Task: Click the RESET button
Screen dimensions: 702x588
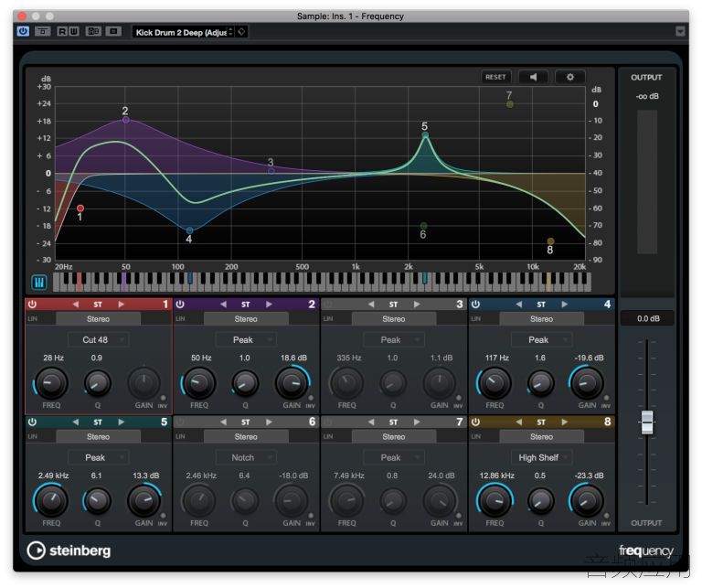Action: tap(495, 77)
